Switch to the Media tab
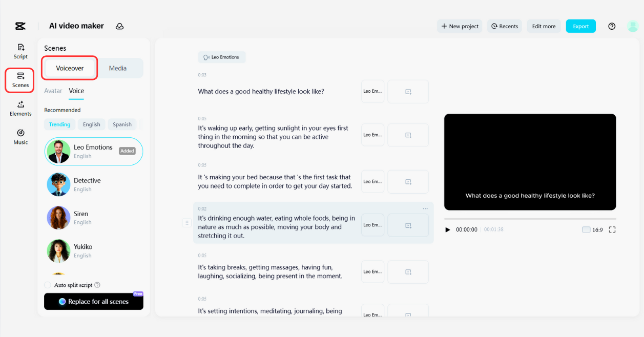The width and height of the screenshot is (644, 337). tap(118, 68)
